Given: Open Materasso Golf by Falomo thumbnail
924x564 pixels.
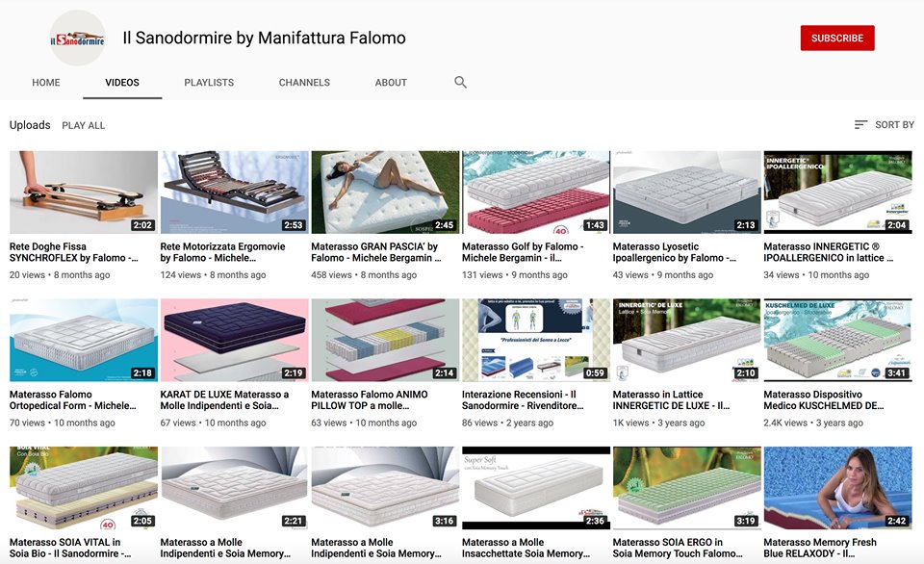Looking at the screenshot, I should click(x=536, y=192).
